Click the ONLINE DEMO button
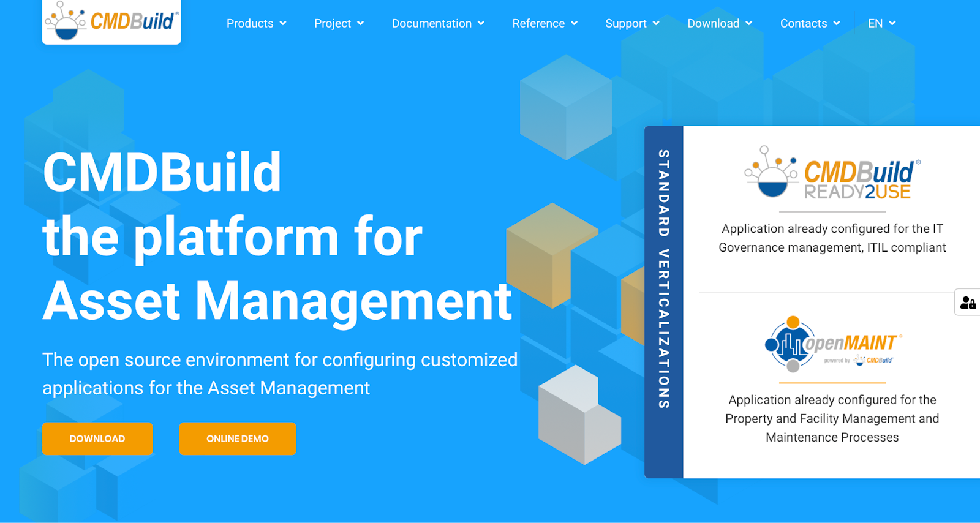This screenshot has height=523, width=980. tap(238, 438)
